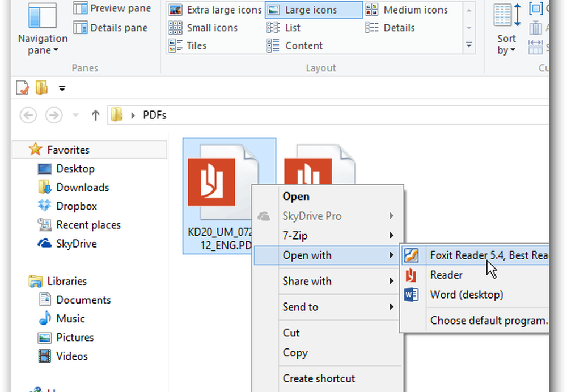Viewport: 567px width, 392px height.
Task: Expand the layout gallery more arrow
Action: pos(469,45)
